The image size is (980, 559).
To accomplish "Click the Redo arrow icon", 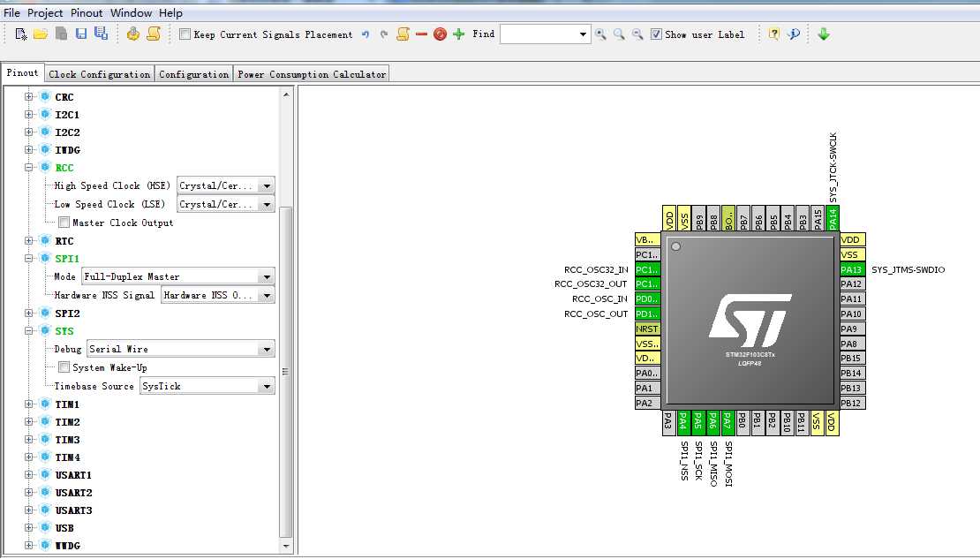I will pyautogui.click(x=384, y=34).
